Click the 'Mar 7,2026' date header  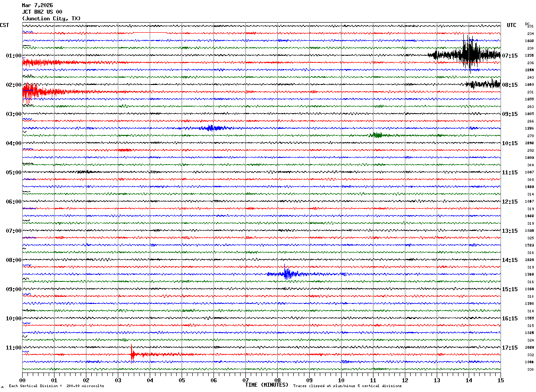click(37, 5)
